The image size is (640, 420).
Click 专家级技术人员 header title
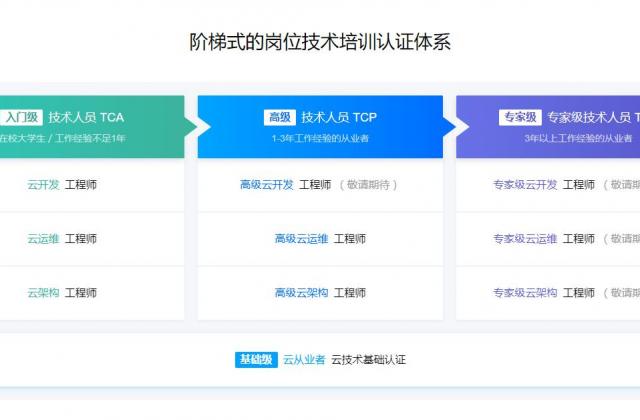[x=593, y=117]
